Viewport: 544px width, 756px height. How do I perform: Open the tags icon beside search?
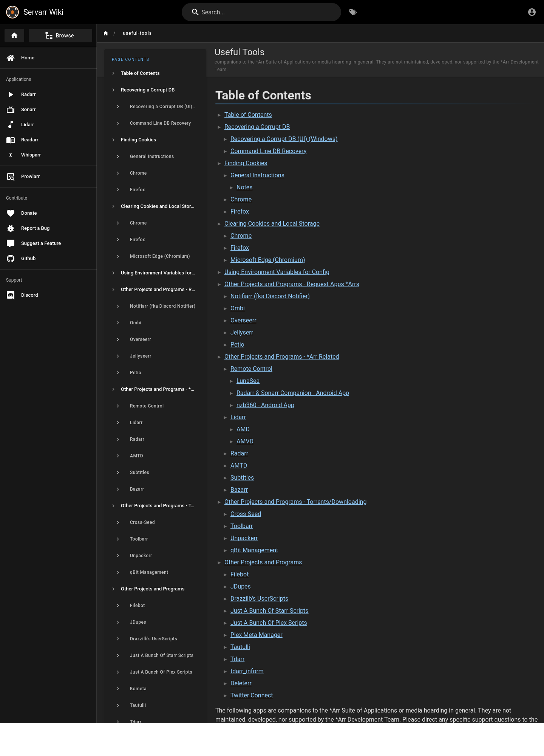[353, 12]
